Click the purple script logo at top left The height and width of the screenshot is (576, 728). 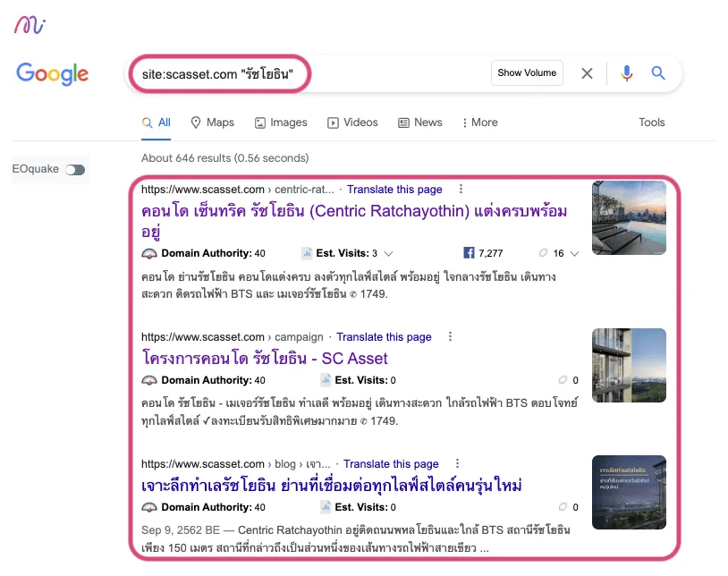click(x=30, y=25)
